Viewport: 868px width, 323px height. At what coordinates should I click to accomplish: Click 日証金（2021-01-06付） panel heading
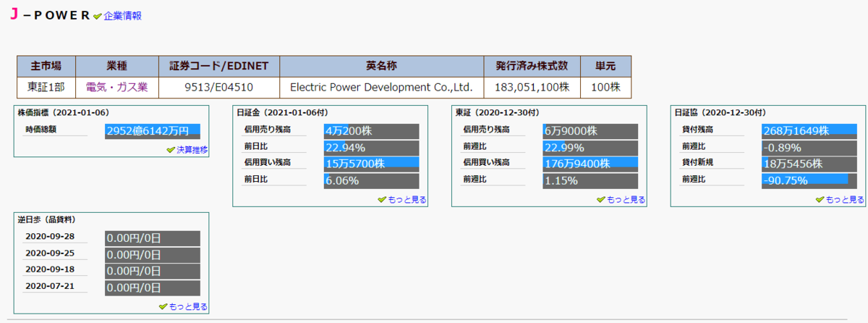(x=282, y=112)
